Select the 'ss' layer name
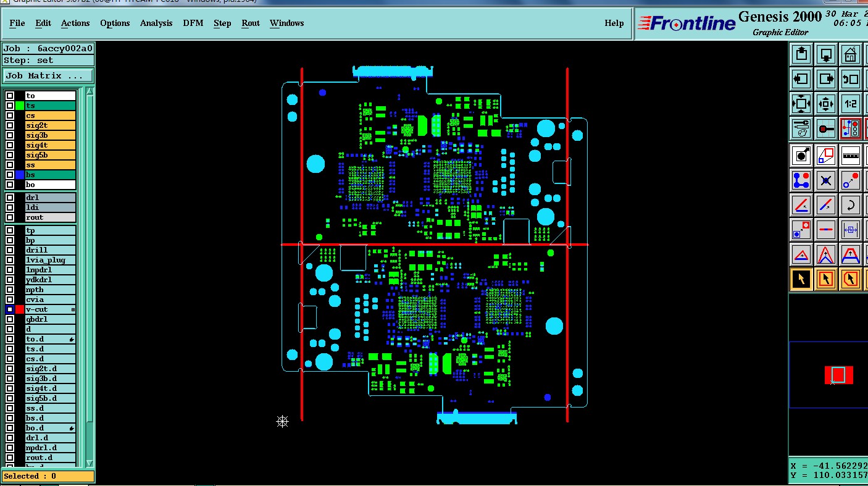This screenshot has height=486, width=868. pyautogui.click(x=51, y=165)
